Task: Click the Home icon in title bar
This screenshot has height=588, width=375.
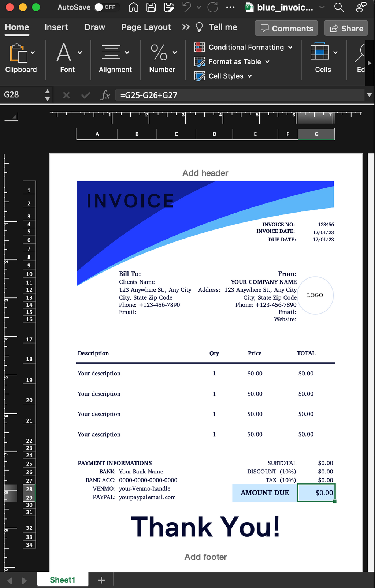Action: [134, 7]
